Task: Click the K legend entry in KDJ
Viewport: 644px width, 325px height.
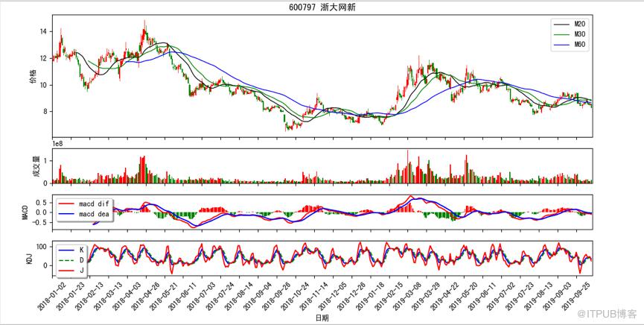Action: click(x=73, y=250)
